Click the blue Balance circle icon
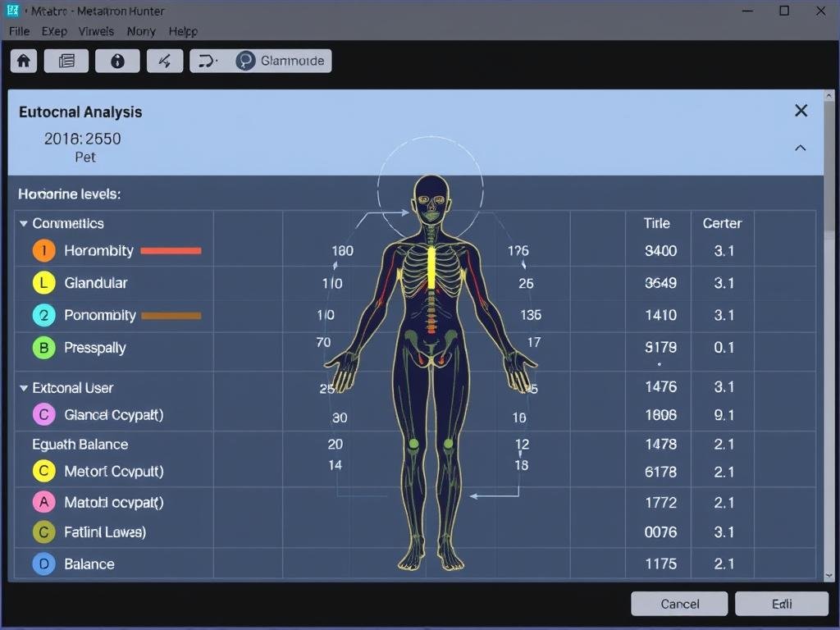Viewport: 840px width, 630px height. pos(43,564)
